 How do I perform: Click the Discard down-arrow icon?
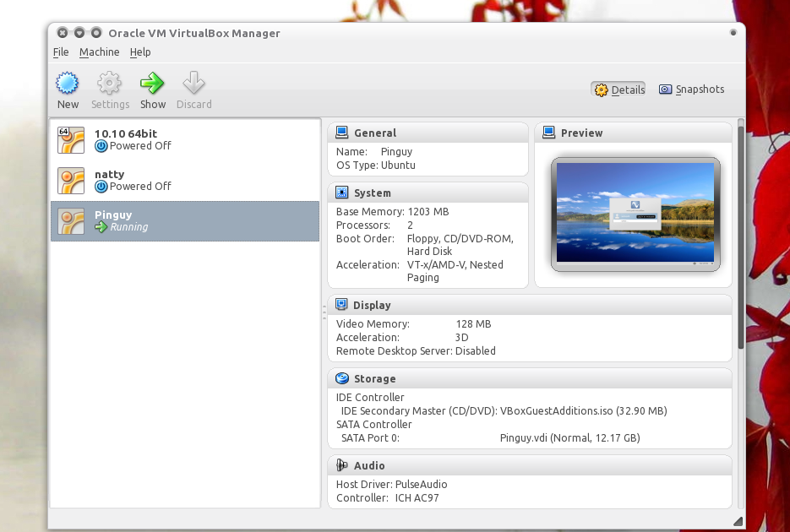[193, 83]
